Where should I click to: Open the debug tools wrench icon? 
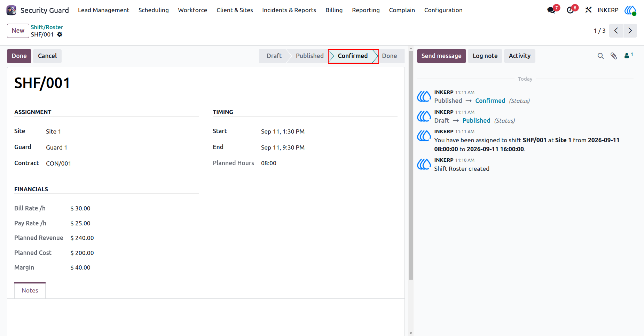tap(588, 10)
